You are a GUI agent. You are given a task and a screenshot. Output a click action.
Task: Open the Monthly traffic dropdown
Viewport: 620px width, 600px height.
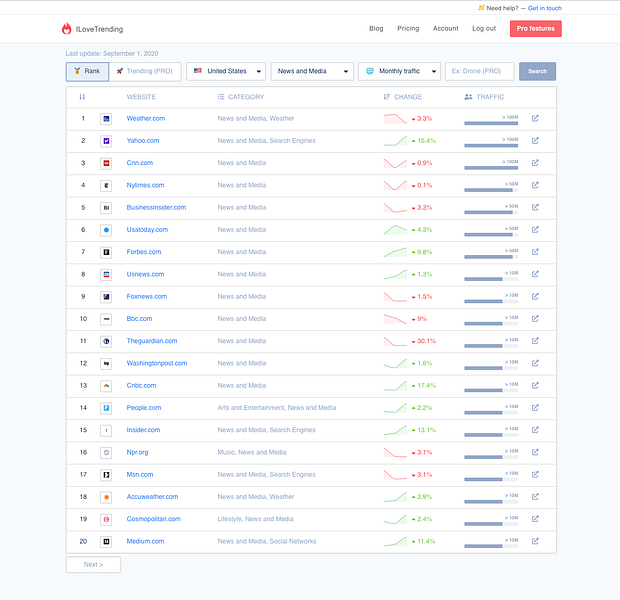point(399,71)
